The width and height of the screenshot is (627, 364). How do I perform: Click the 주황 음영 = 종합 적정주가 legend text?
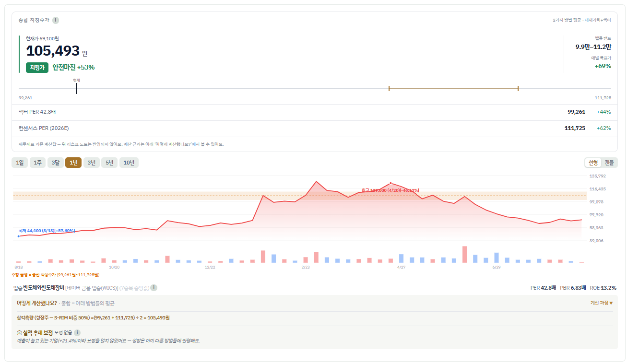56,275
